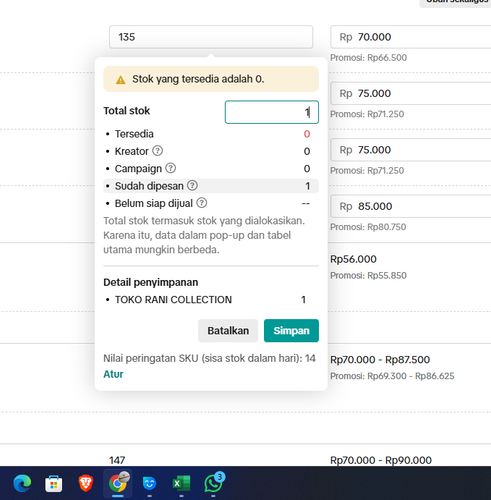Click the Batalkan button

pos(228,331)
